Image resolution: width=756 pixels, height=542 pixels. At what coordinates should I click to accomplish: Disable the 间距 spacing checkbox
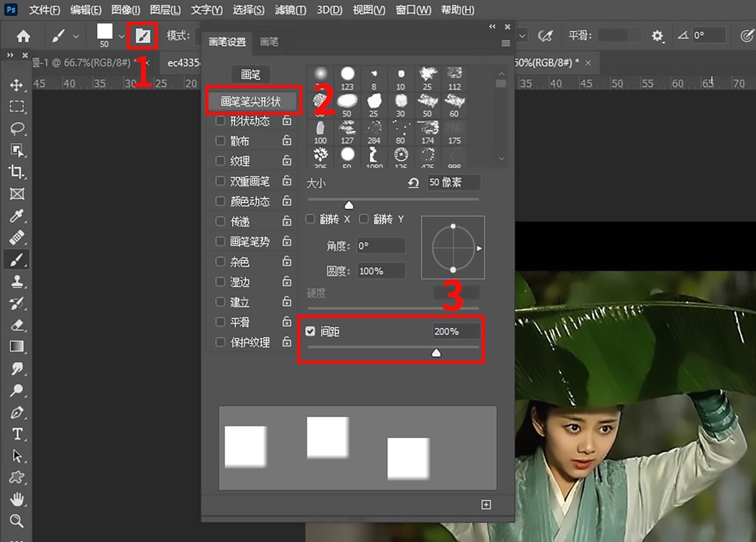[x=311, y=331]
